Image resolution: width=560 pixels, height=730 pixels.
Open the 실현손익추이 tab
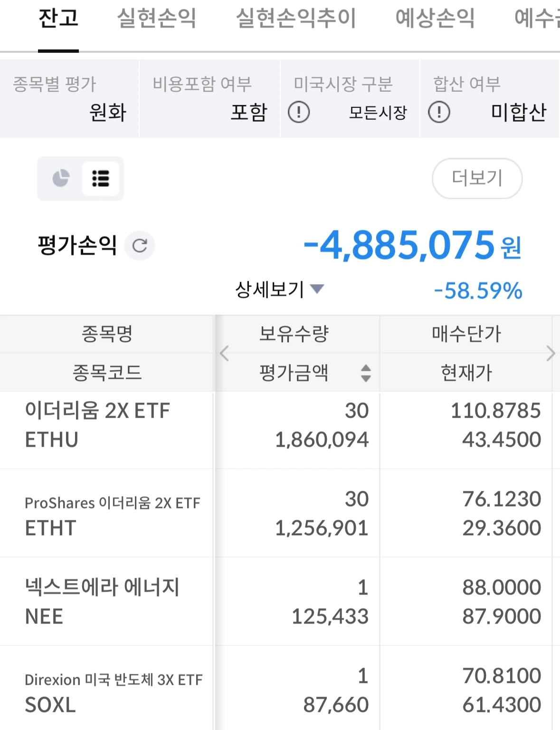pyautogui.click(x=296, y=18)
